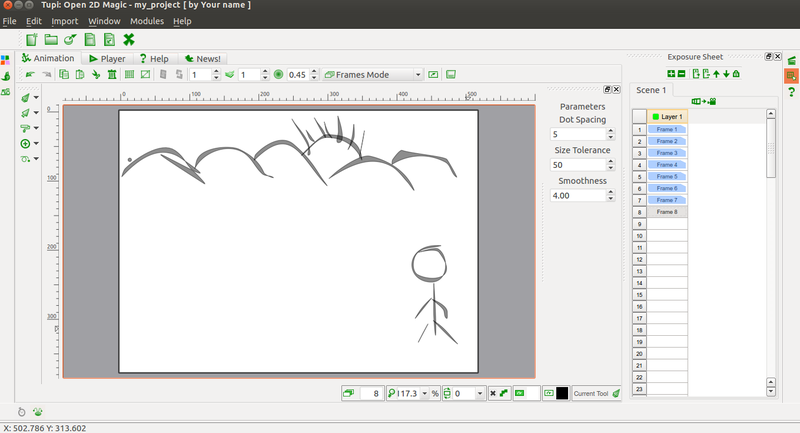This screenshot has width=800, height=433.
Task: Select the Scene 1 tab
Action: [x=651, y=90]
